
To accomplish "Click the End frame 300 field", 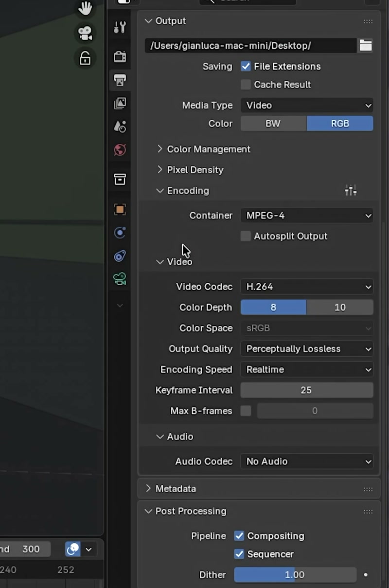I will pos(25,549).
